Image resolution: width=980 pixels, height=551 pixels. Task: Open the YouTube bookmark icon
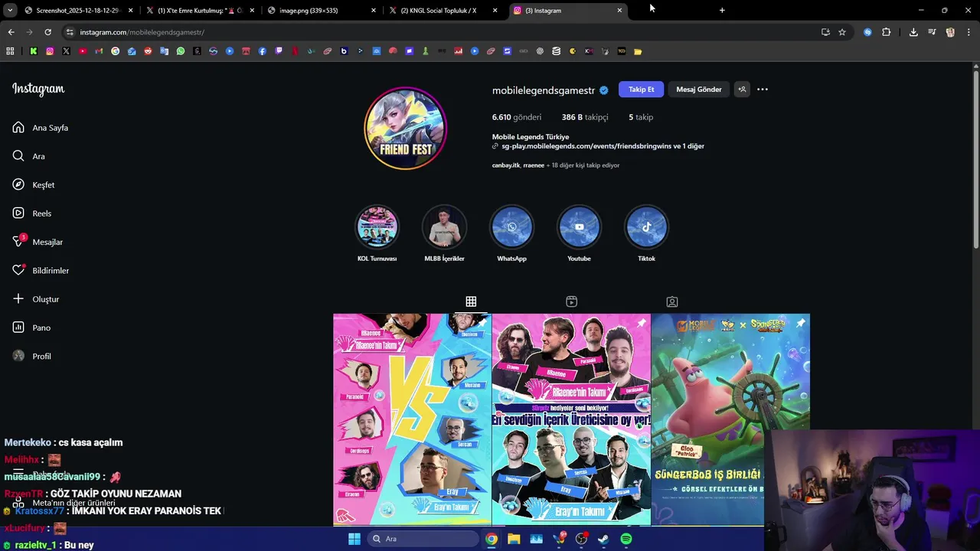point(83,51)
